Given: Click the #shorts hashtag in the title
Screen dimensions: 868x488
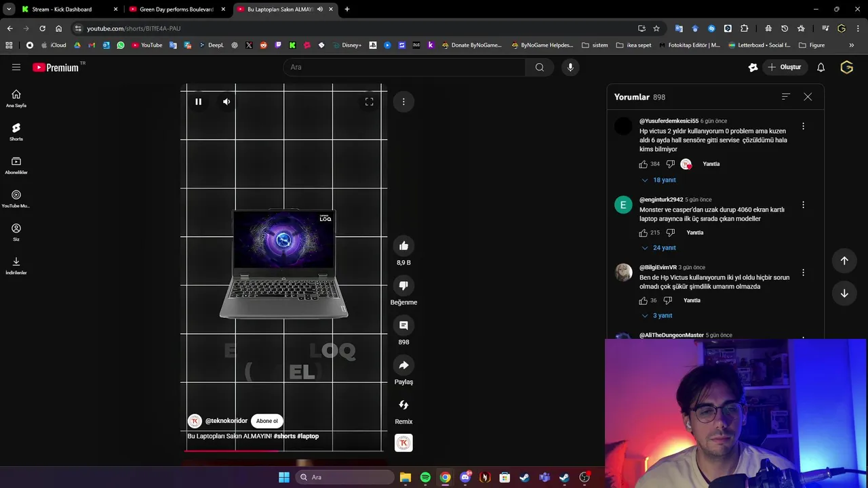Looking at the screenshot, I should point(285,436).
